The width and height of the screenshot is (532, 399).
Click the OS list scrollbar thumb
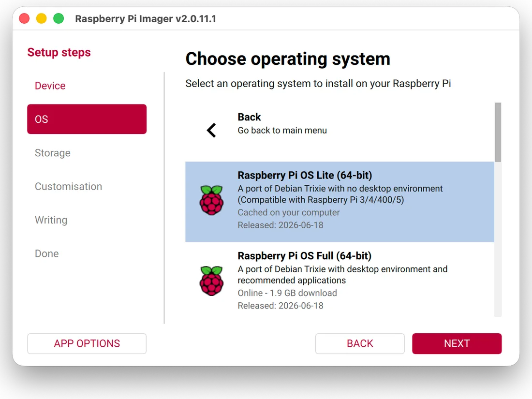tap(498, 133)
